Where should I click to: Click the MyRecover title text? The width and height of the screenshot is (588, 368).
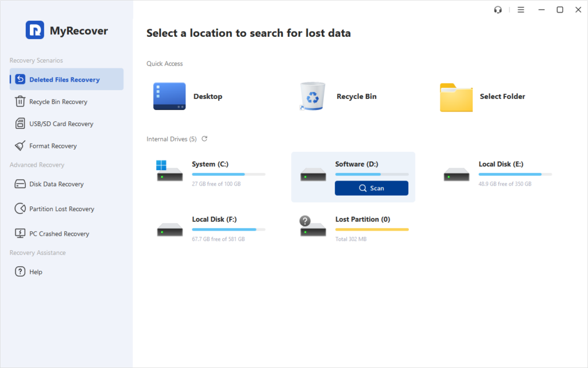(79, 31)
